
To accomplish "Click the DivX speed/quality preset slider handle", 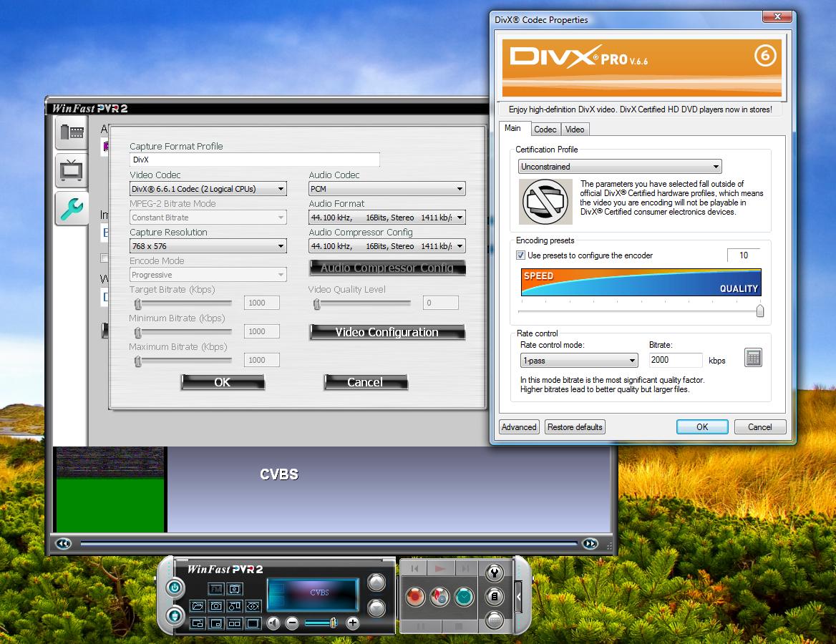I will click(759, 311).
